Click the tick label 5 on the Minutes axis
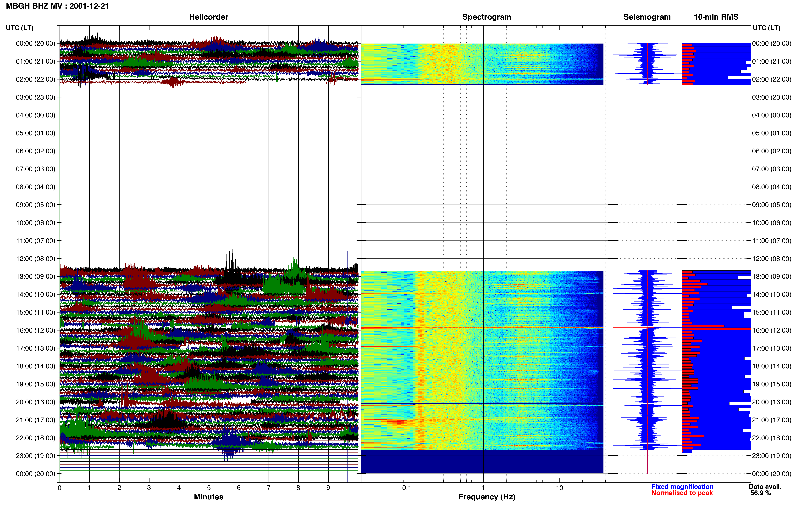The width and height of the screenshot is (812, 508). click(x=209, y=488)
